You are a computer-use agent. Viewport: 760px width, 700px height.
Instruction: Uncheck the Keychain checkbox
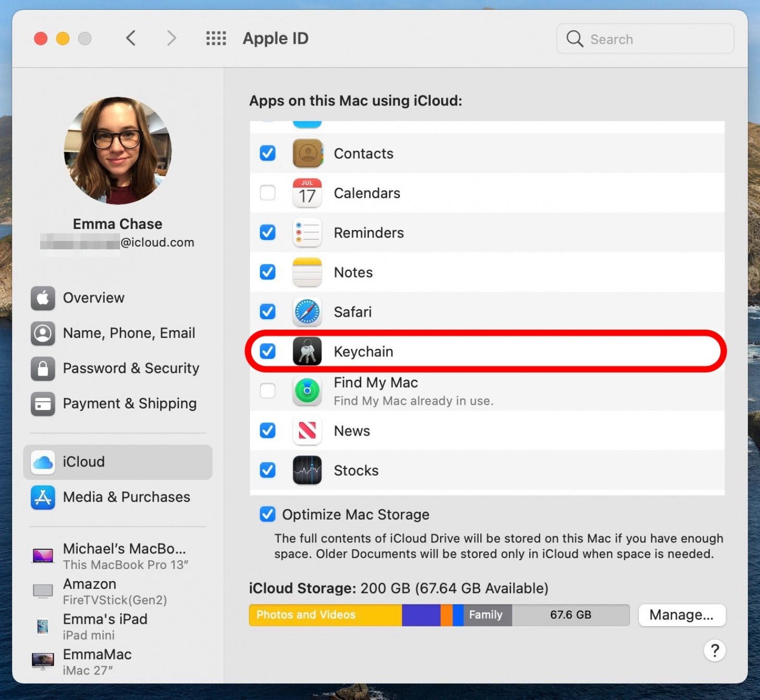click(x=268, y=351)
